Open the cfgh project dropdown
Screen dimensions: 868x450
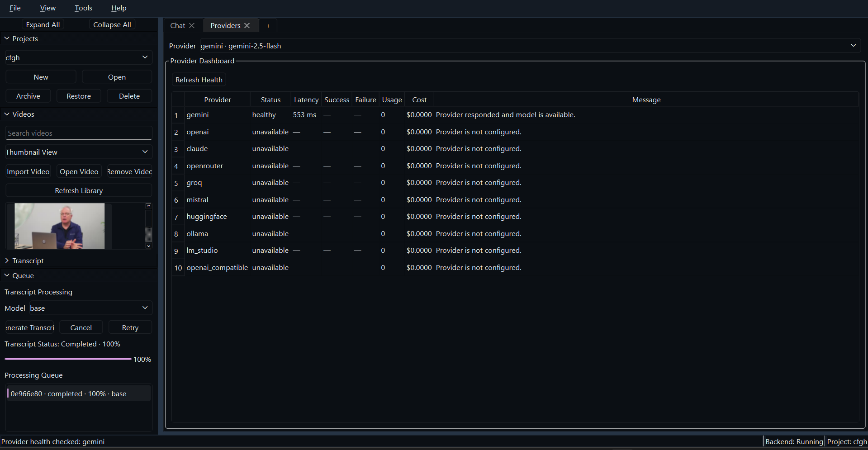click(x=78, y=57)
